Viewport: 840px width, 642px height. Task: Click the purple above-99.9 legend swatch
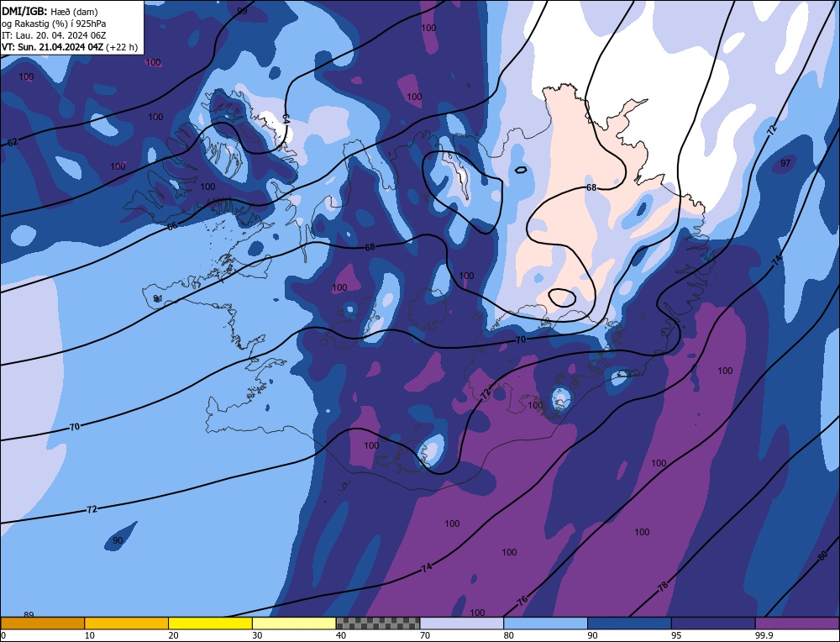[x=797, y=623]
